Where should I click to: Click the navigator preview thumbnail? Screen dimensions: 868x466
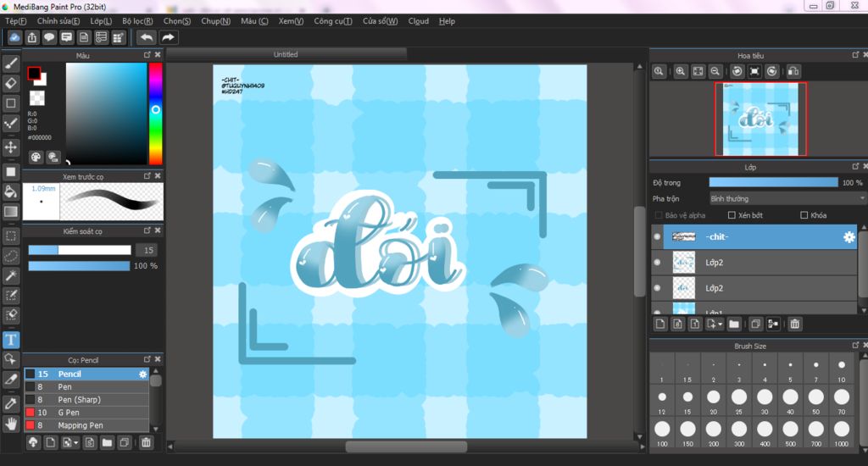click(x=760, y=119)
